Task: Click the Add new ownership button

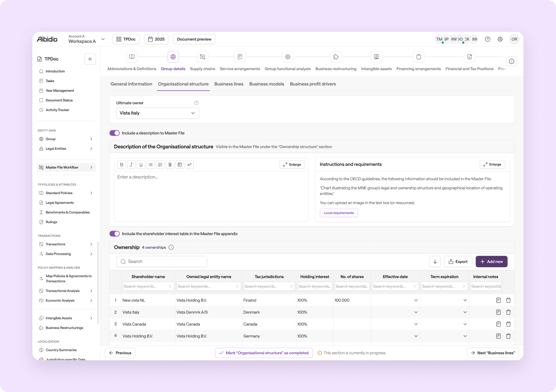Action: tap(491, 262)
